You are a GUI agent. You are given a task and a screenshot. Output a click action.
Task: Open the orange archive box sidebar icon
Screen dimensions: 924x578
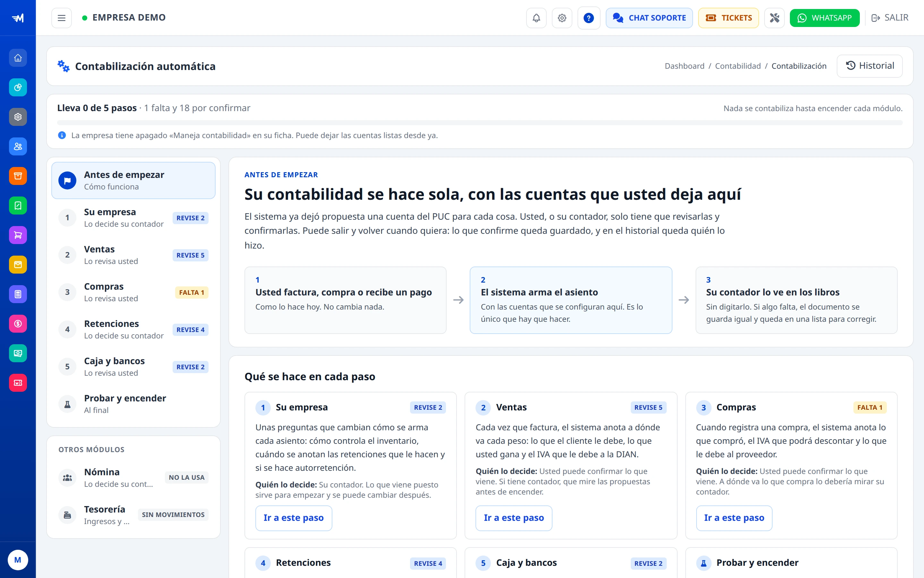(18, 176)
